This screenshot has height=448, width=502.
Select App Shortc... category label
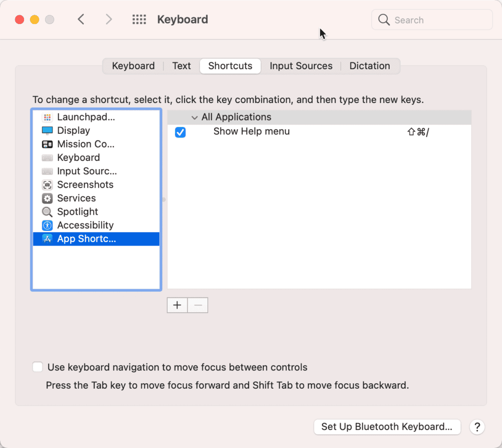[87, 239]
